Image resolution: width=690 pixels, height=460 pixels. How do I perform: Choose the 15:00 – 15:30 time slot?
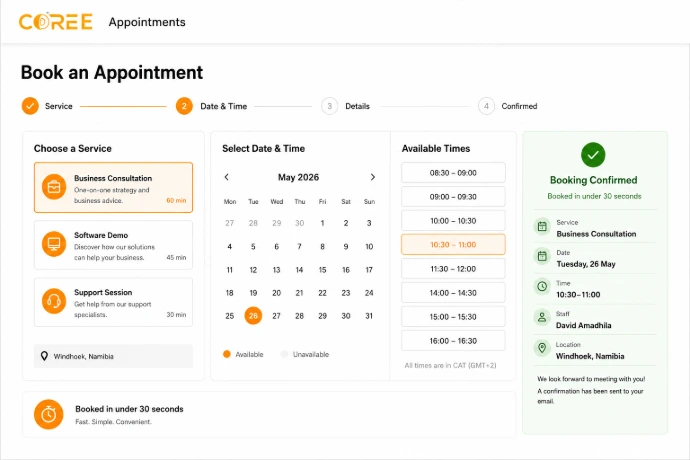coord(453,317)
